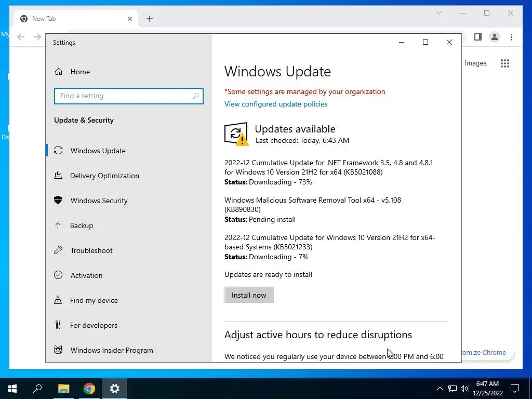
Task: Select Troubleshoot in the sidebar
Action: click(x=129, y=250)
